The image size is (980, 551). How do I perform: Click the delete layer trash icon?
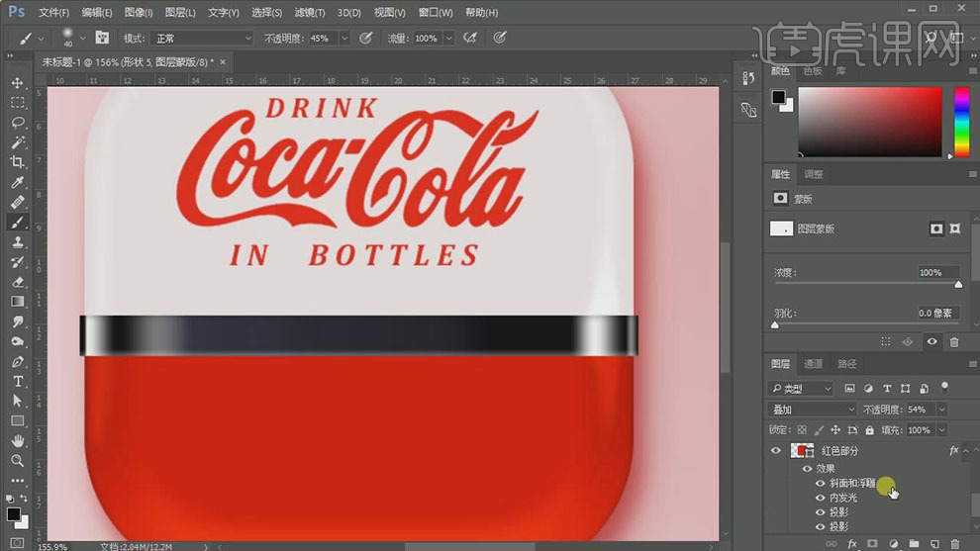(x=955, y=544)
